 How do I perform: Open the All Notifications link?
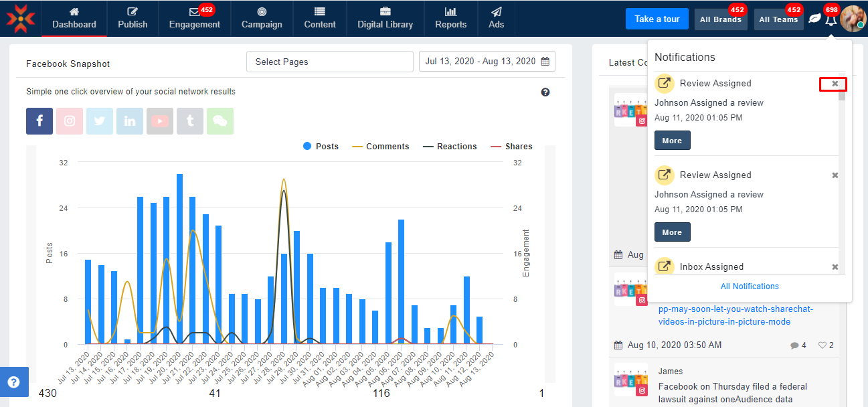[x=750, y=287]
